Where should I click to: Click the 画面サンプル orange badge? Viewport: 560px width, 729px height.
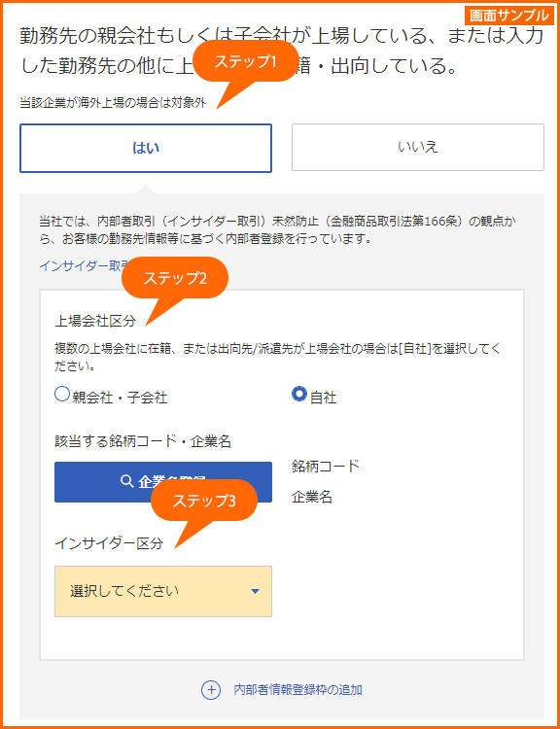tap(508, 16)
